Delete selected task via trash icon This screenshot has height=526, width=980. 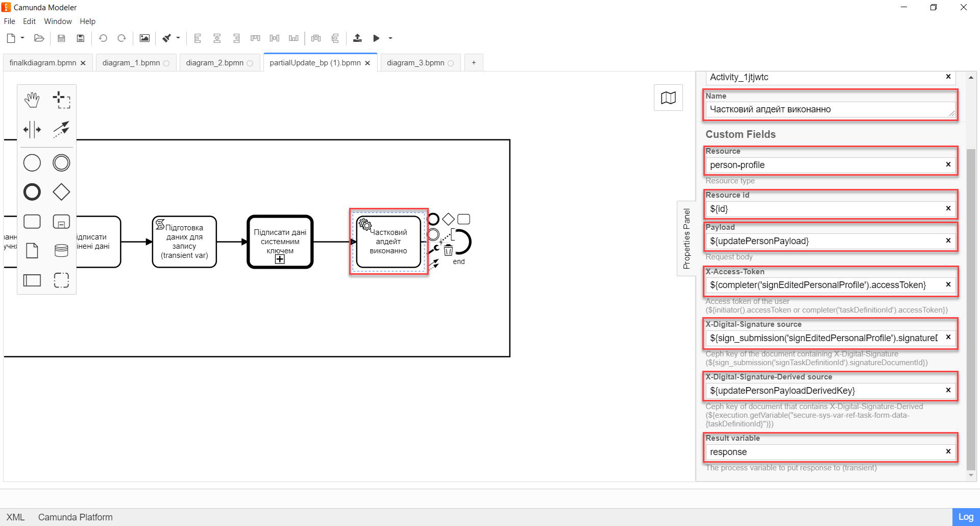[x=448, y=250]
